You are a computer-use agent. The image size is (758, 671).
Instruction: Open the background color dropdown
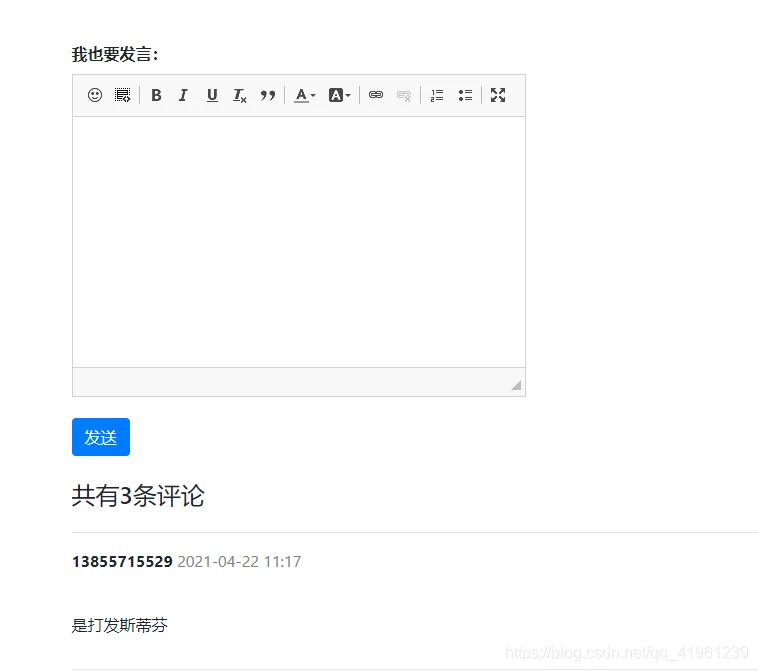tap(339, 95)
